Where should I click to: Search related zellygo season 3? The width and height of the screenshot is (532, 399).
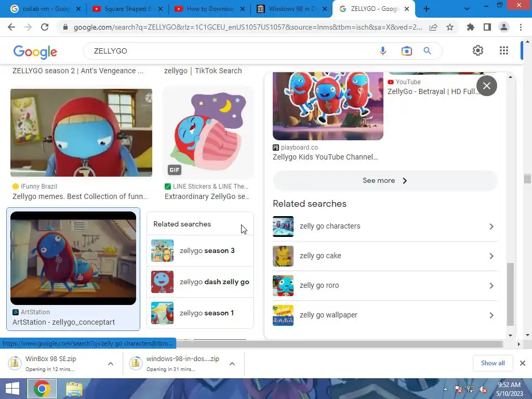[x=200, y=251]
